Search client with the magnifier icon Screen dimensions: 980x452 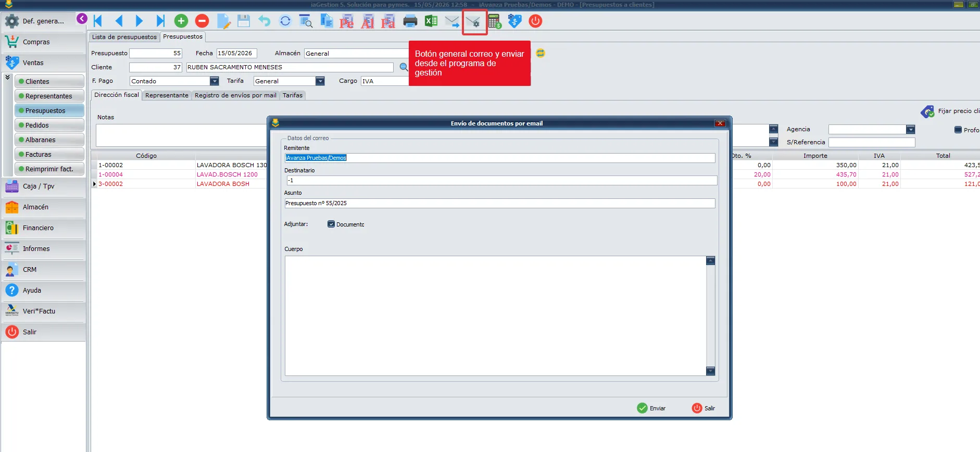[x=404, y=67]
